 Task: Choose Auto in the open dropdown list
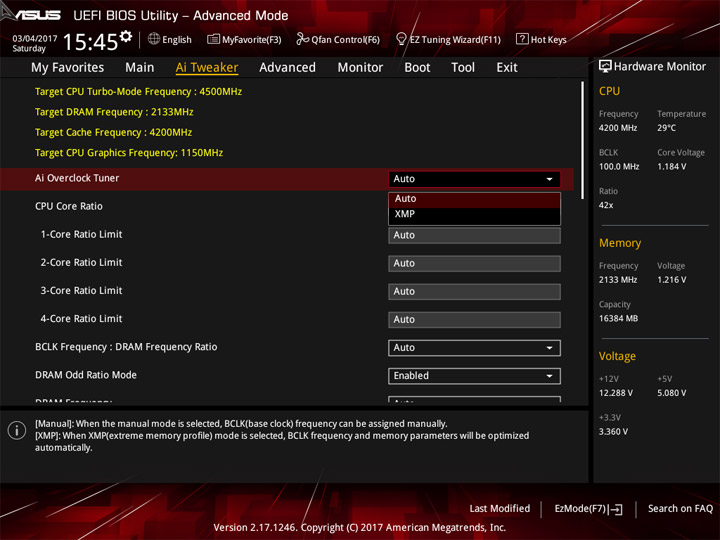[474, 199]
